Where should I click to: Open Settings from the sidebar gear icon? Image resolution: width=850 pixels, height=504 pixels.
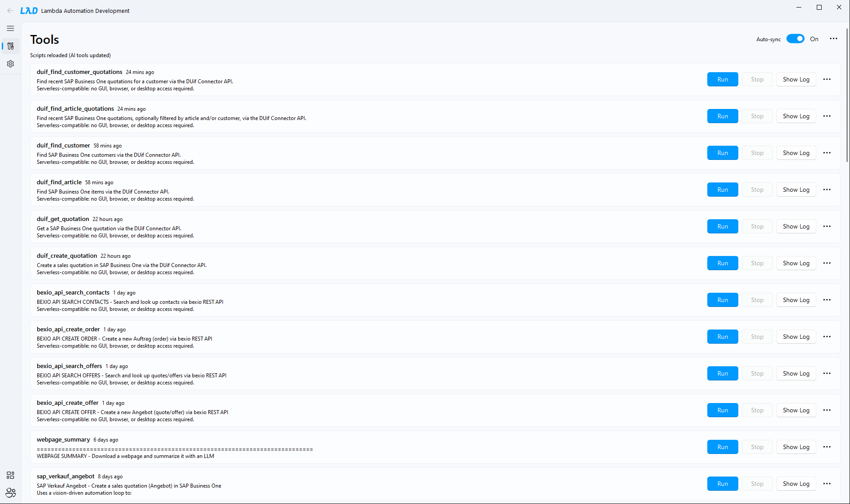click(10, 64)
